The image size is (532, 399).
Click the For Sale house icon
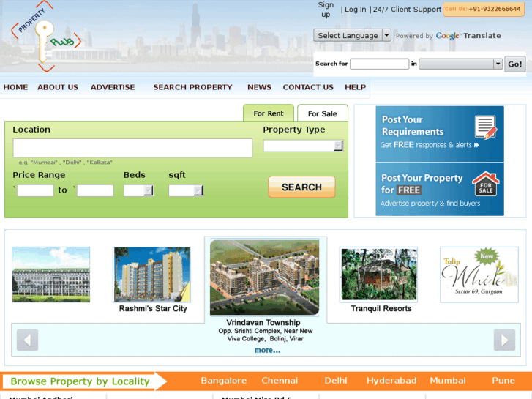pos(485,184)
